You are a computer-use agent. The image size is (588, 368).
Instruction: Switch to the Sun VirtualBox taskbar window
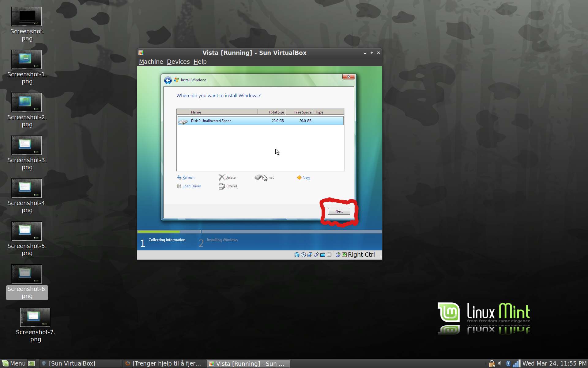pos(81,363)
